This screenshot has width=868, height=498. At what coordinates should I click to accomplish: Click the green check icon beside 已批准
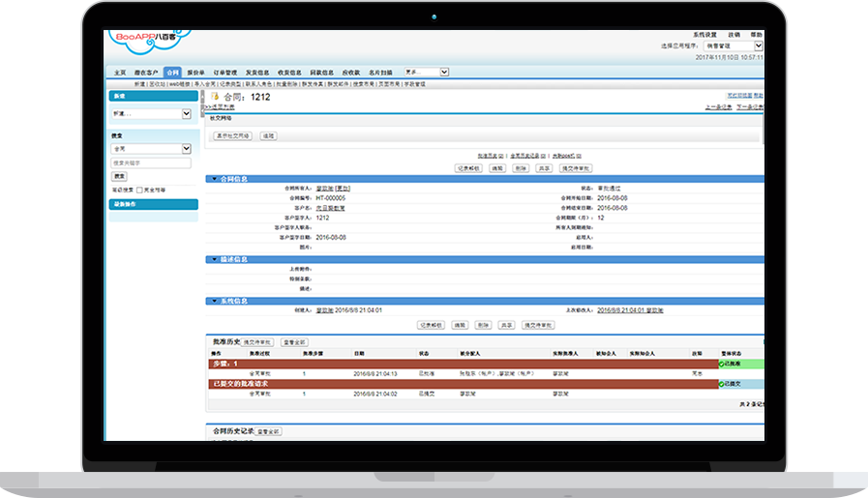click(x=721, y=364)
